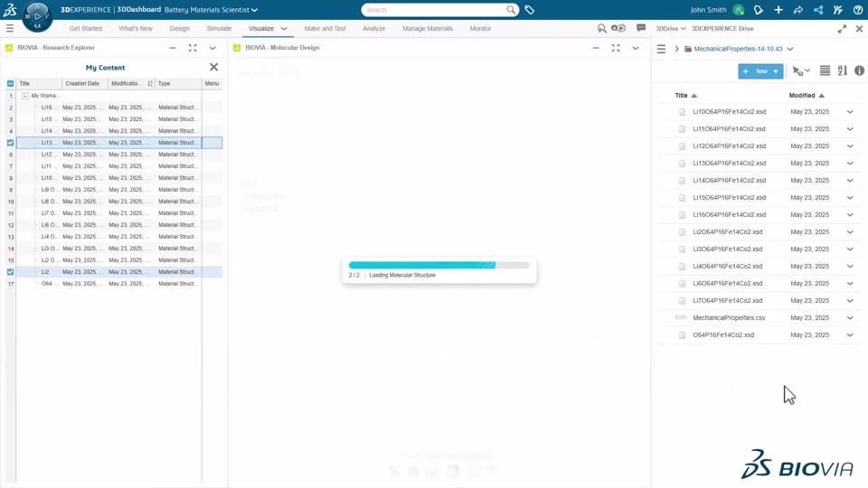868x488 pixels.
Task: Uncheck the Li13 row checkbox
Action: pyautogui.click(x=11, y=143)
